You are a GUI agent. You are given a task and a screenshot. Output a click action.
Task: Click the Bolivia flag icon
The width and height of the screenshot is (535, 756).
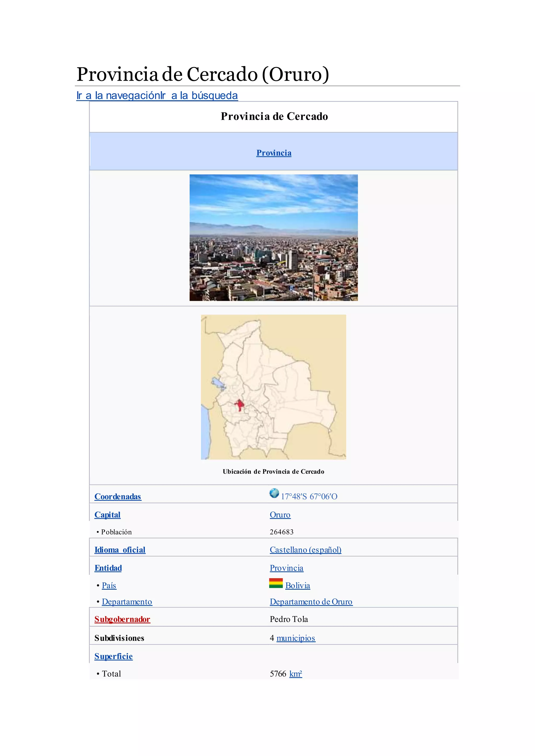pyautogui.click(x=276, y=583)
